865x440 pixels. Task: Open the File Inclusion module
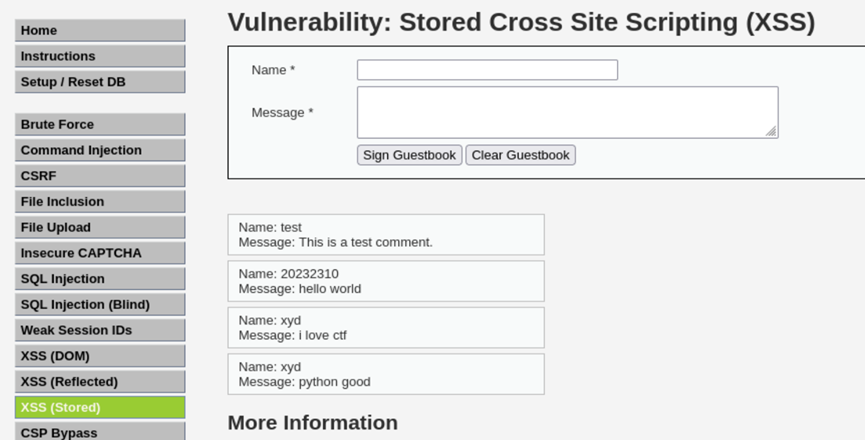100,202
